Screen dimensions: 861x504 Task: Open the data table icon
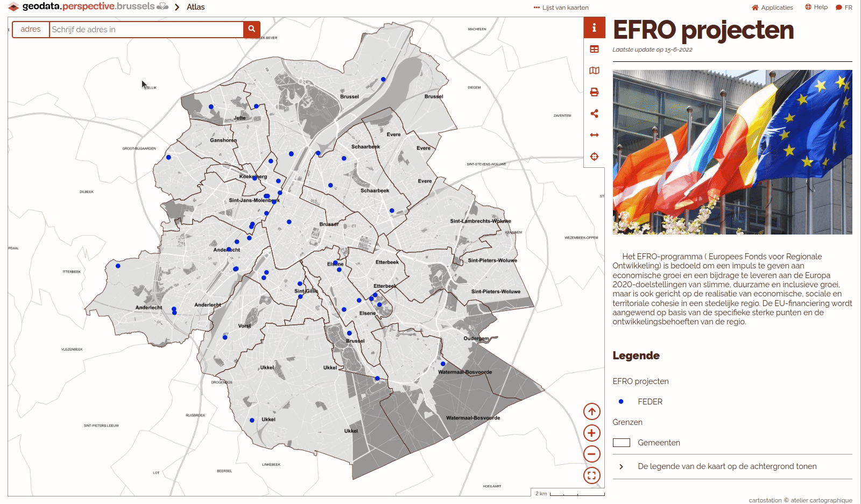(594, 49)
